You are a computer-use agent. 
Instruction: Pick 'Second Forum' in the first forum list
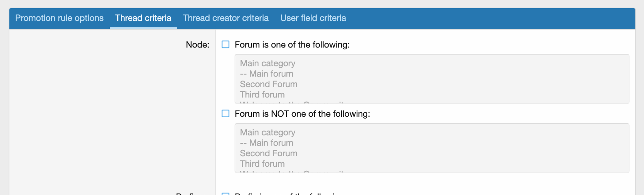[269, 84]
